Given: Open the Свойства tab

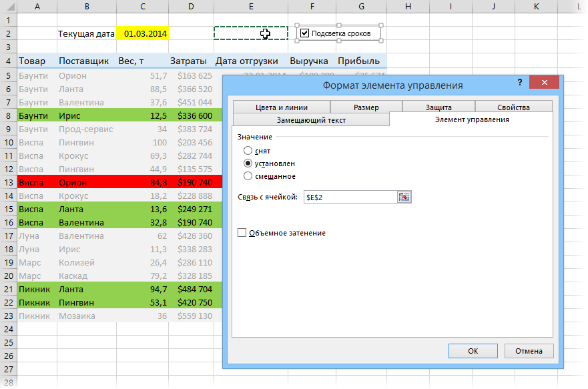Looking at the screenshot, I should pyautogui.click(x=513, y=107).
